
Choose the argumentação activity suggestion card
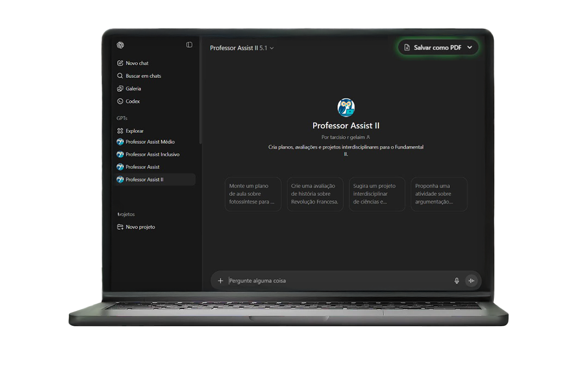(439, 194)
